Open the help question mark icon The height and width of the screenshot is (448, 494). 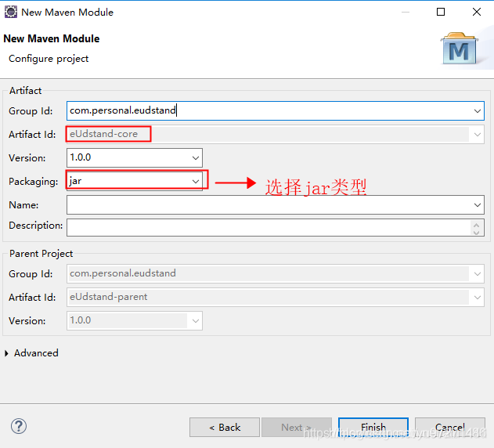(19, 426)
